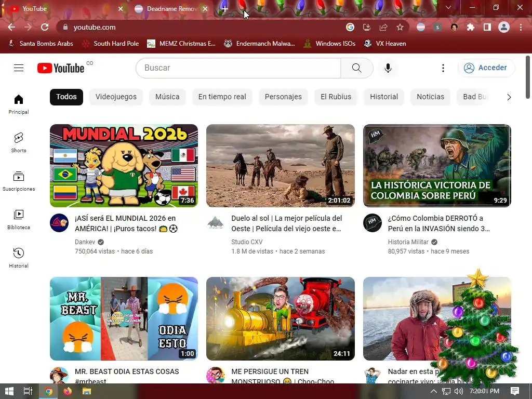Image resolution: width=532 pixels, height=399 pixels.
Task: Click the YouTube logo
Action: 61,68
